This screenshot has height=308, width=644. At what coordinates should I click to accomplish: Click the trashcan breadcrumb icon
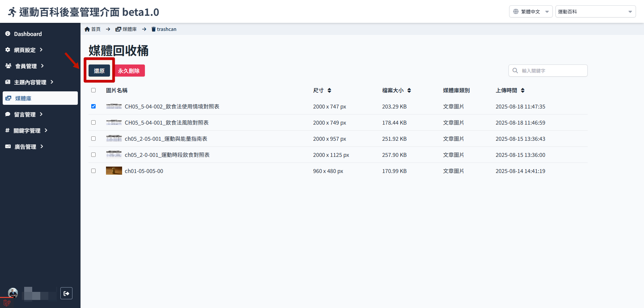tap(154, 29)
